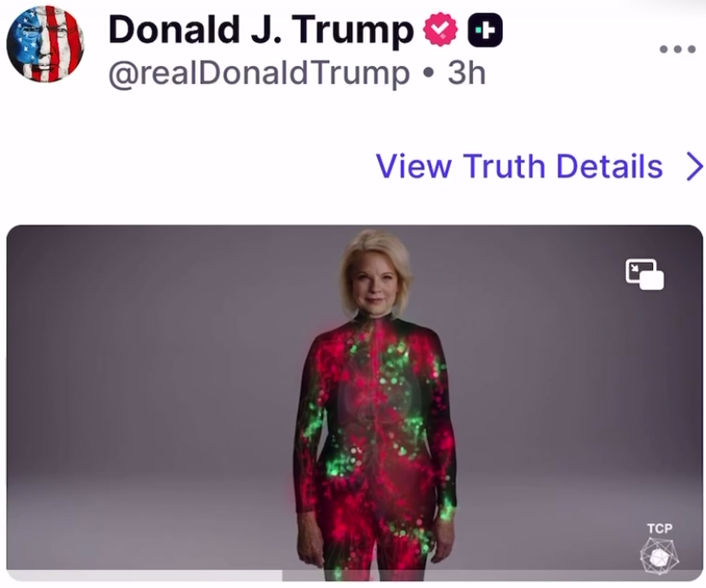Image resolution: width=706 pixels, height=588 pixels.
Task: Open the three-dot post options menu
Action: [677, 50]
